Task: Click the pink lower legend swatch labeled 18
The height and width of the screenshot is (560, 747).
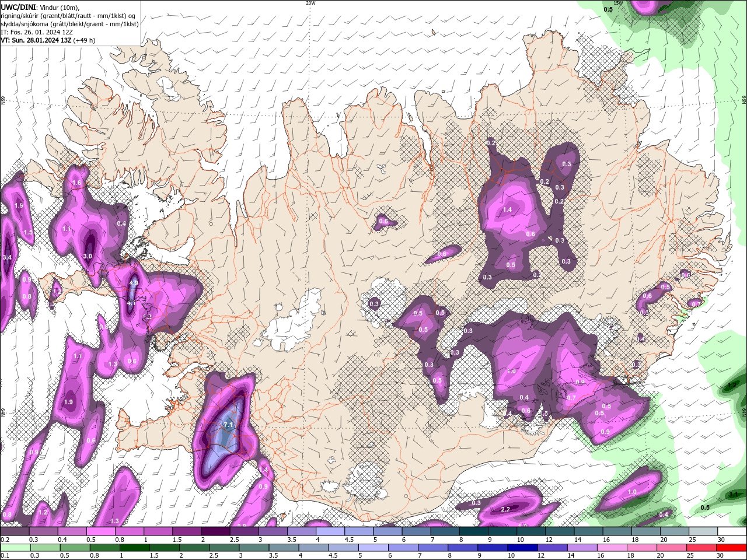Action: pos(641,548)
